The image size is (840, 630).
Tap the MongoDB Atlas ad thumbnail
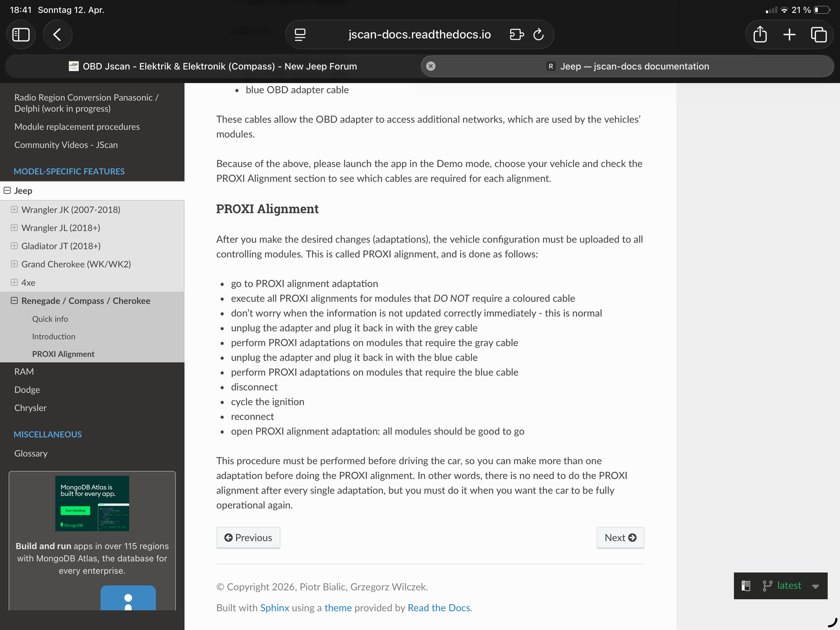click(92, 503)
